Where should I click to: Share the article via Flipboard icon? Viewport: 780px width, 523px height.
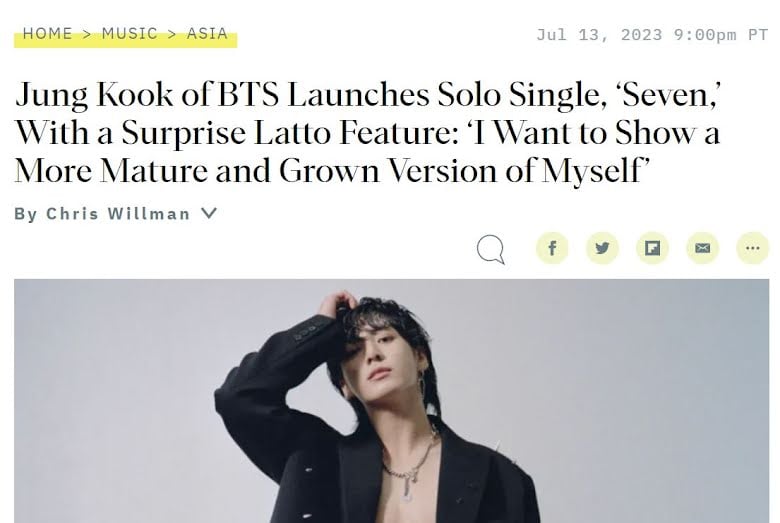[652, 248]
